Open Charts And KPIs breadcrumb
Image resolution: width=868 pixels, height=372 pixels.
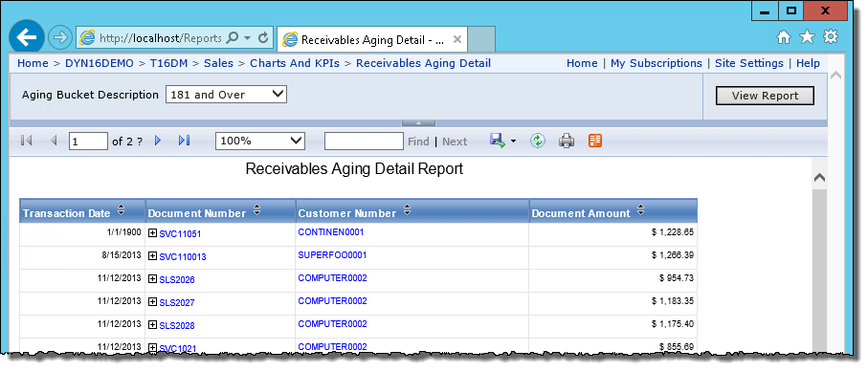click(295, 63)
